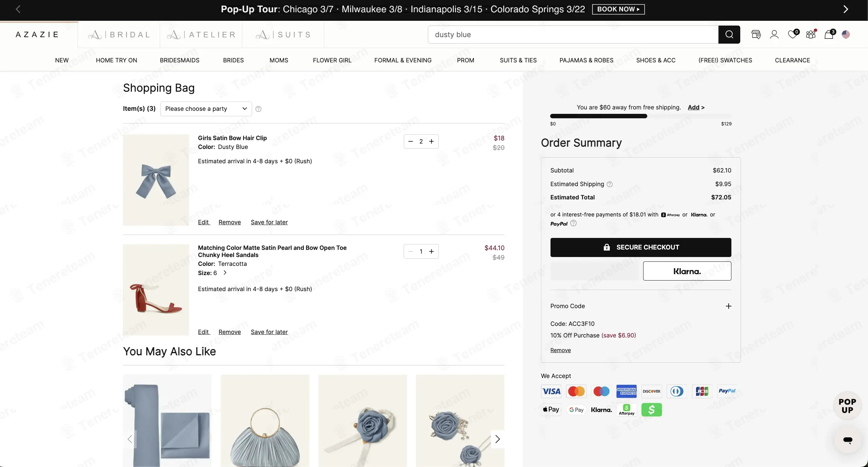The height and width of the screenshot is (467, 868).
Task: Open the pleated blue clutch thumbnail
Action: [x=265, y=421]
